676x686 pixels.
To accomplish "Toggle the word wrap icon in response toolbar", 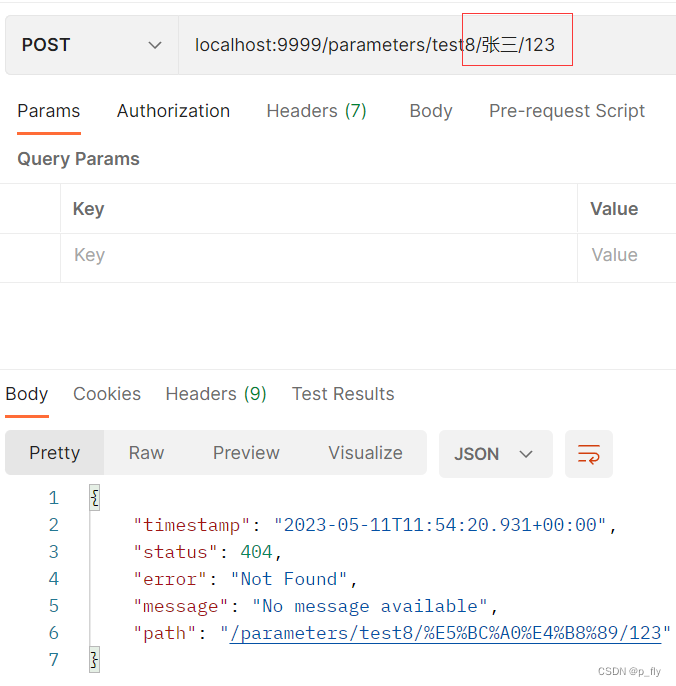I will pyautogui.click(x=588, y=454).
